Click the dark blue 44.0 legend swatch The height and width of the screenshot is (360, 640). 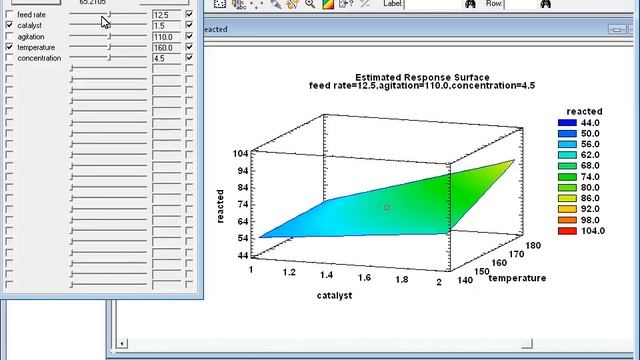[567, 123]
